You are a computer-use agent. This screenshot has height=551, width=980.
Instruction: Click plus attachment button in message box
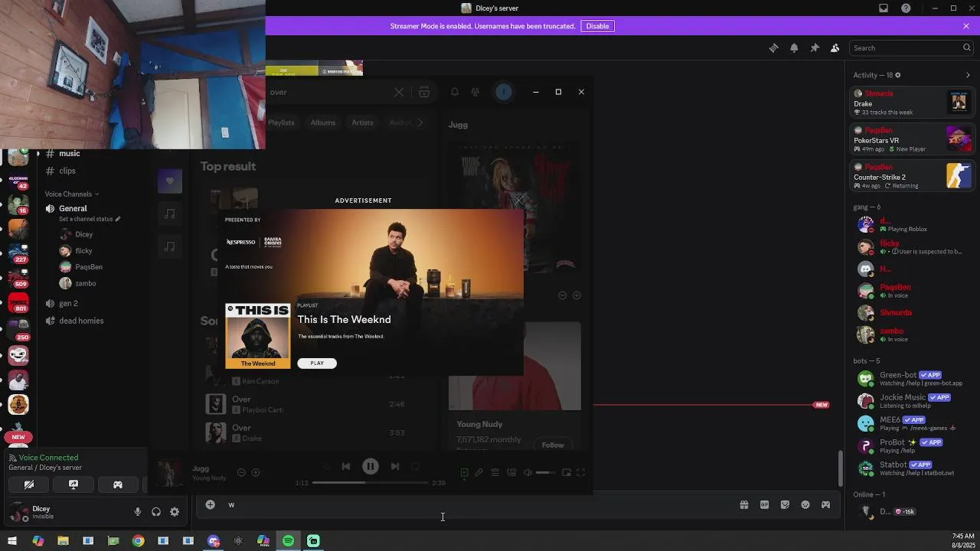coord(210,504)
